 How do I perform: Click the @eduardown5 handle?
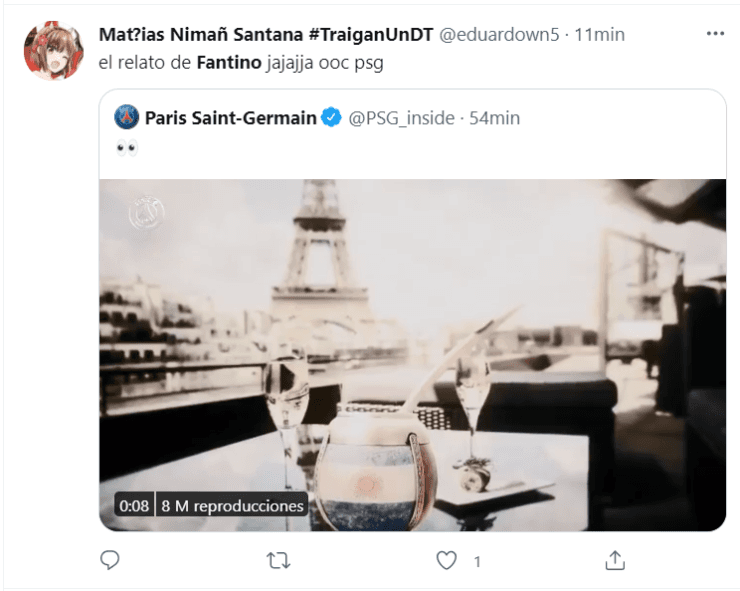click(500, 34)
